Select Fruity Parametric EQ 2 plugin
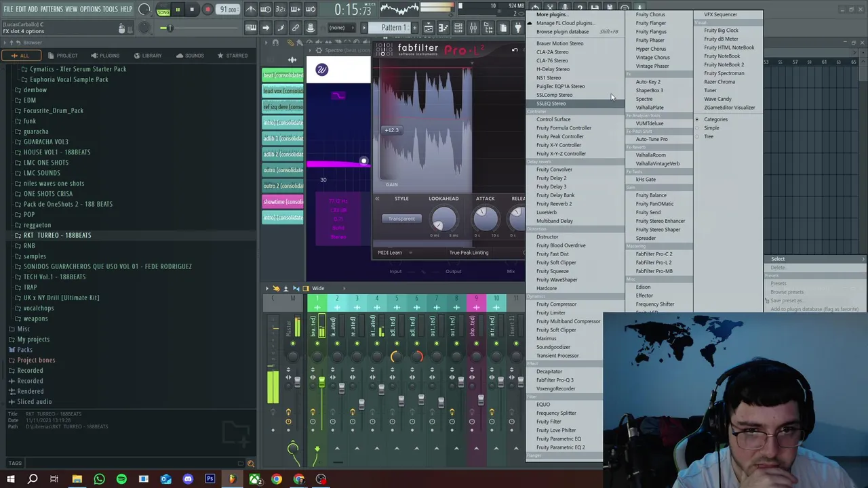The width and height of the screenshot is (868, 488). pos(560,447)
